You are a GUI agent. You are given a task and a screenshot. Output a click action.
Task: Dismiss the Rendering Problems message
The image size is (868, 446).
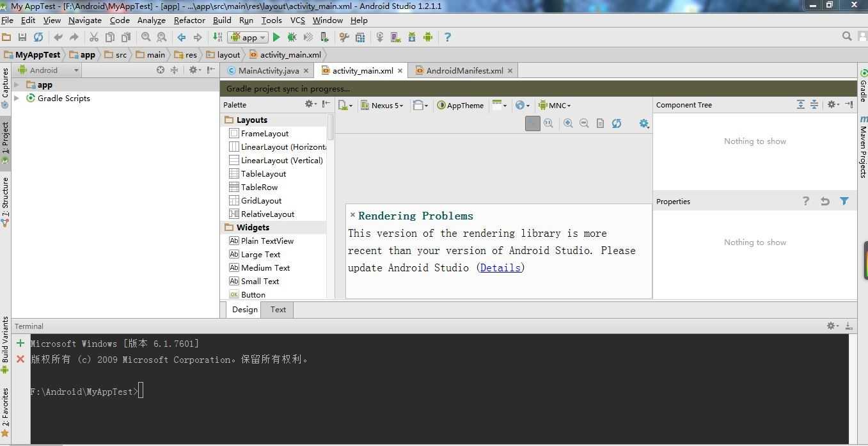click(352, 215)
